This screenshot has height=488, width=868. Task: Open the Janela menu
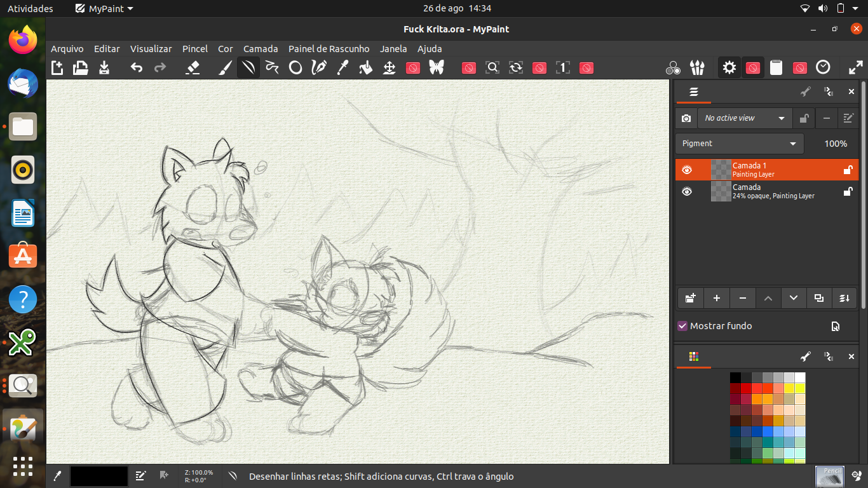point(393,49)
